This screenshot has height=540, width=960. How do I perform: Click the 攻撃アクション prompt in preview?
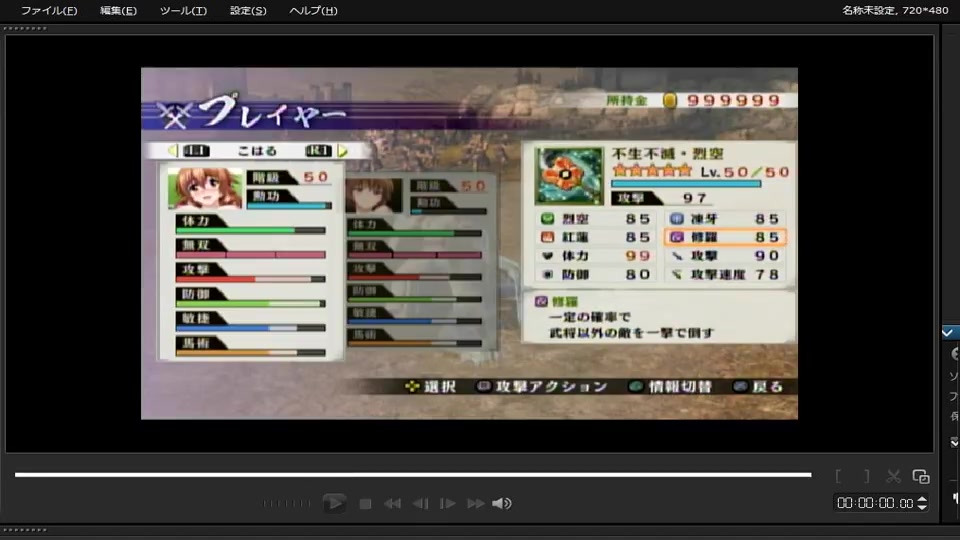[x=543, y=387]
